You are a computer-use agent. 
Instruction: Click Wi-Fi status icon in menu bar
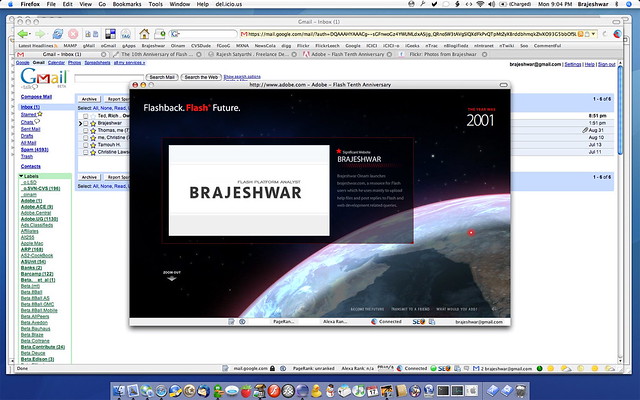pyautogui.click(x=480, y=4)
